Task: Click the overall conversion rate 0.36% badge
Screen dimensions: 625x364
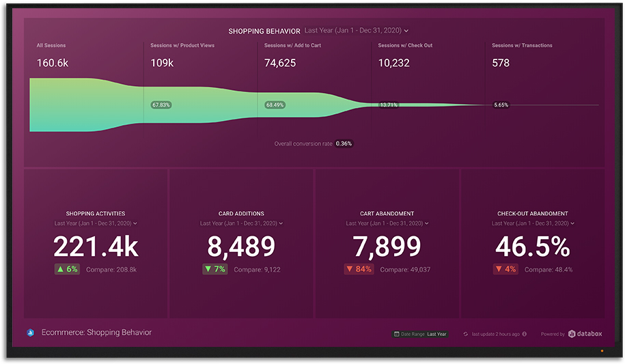Action: (x=344, y=143)
